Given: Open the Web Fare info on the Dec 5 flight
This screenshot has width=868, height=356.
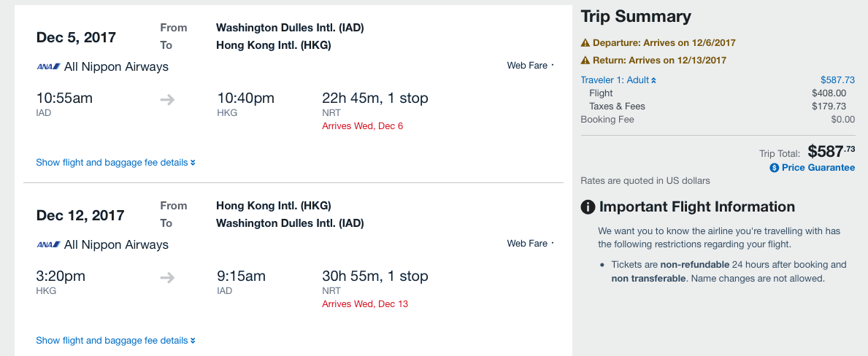Looking at the screenshot, I should pyautogui.click(x=530, y=66).
